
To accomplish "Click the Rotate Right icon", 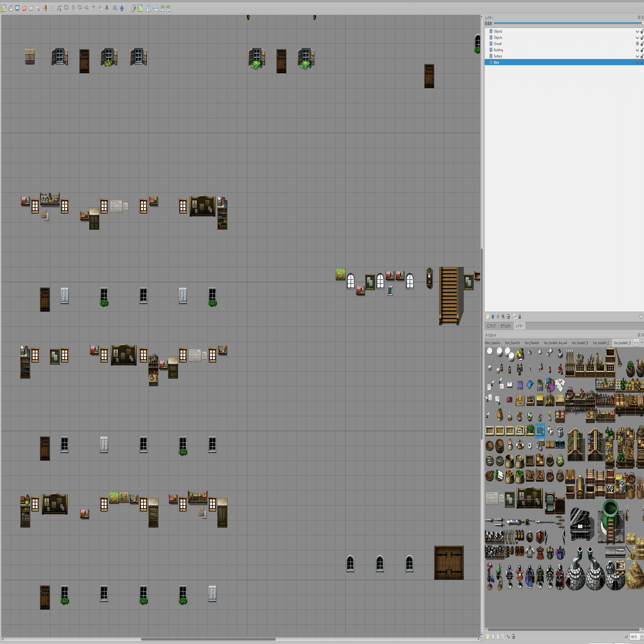I will (x=169, y=8).
